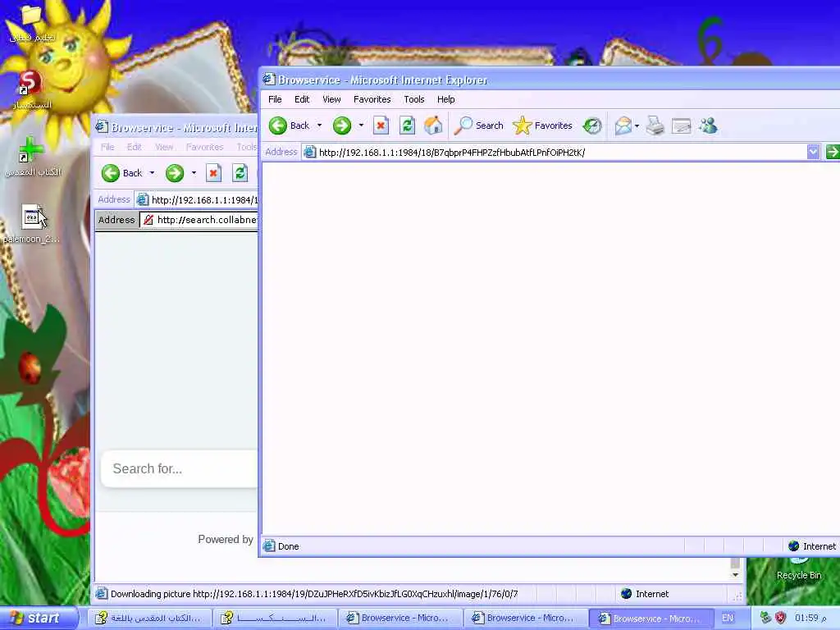Click the Print icon in the front IE toolbar
840x630 pixels.
655,126
